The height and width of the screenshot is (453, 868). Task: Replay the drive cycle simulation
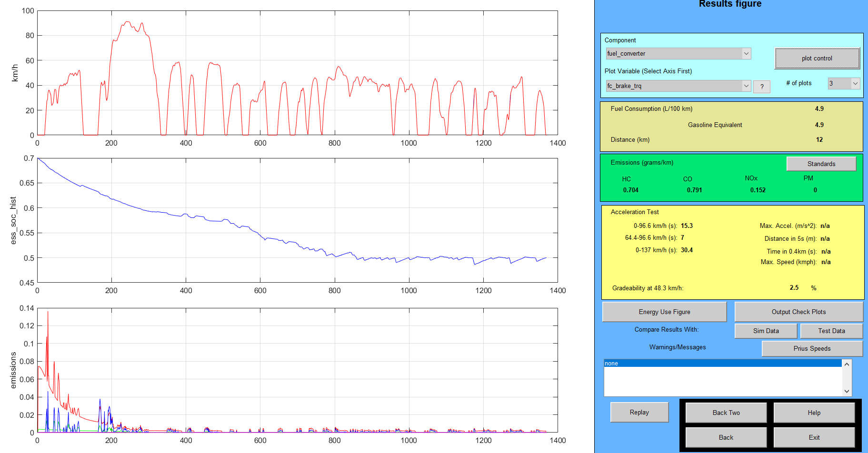click(639, 412)
